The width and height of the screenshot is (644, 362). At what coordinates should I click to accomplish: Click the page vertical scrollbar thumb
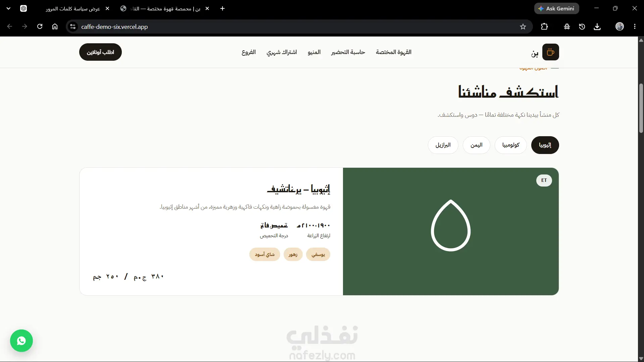(641, 108)
